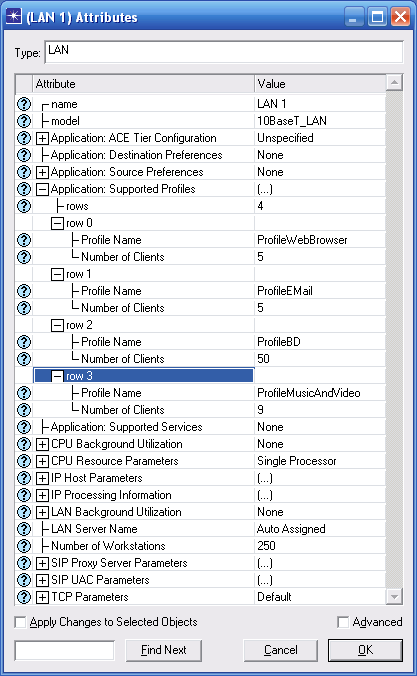This screenshot has width=417, height=676.
Task: Click the search field beside Find Next
Action: 65,650
